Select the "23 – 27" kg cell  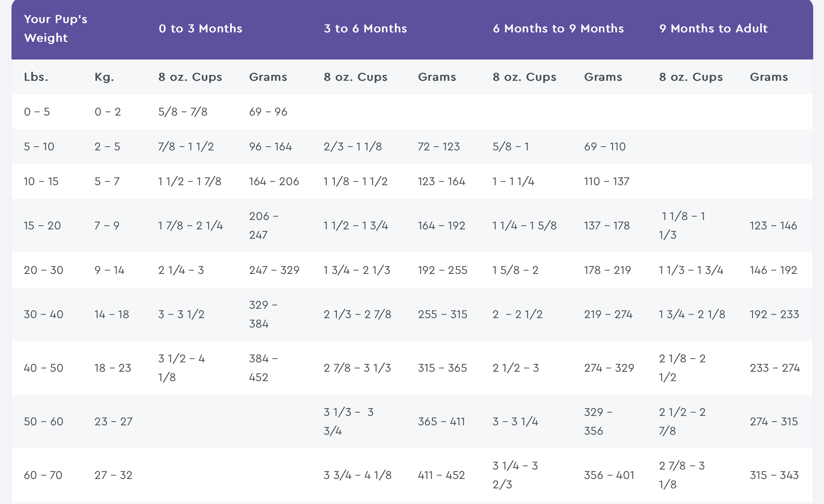pos(114,422)
